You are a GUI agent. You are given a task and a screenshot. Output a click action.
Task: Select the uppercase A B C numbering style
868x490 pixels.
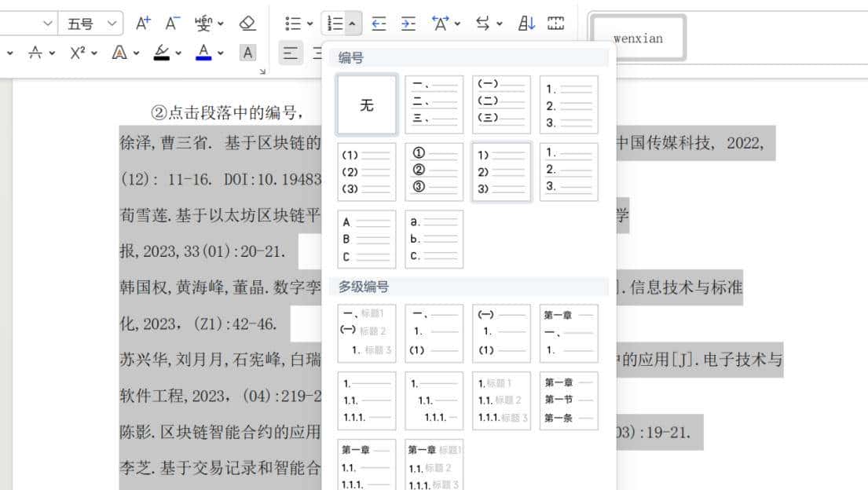click(x=367, y=239)
